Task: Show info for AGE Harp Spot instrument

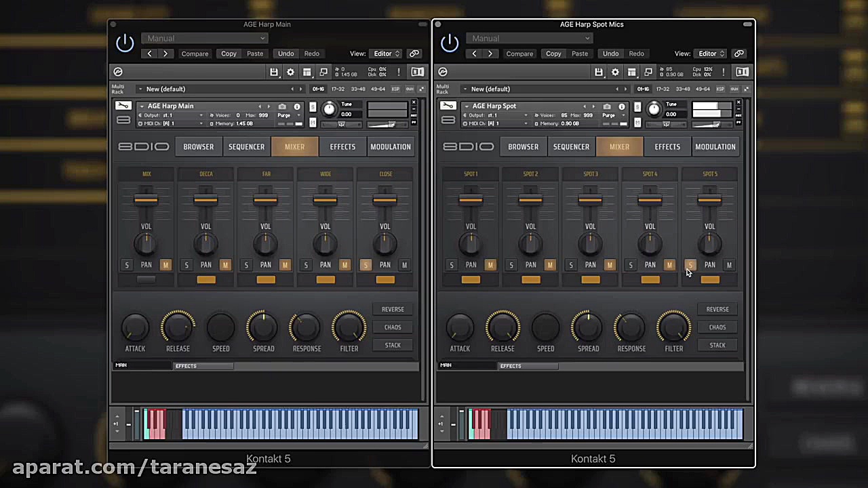Action: [622, 106]
